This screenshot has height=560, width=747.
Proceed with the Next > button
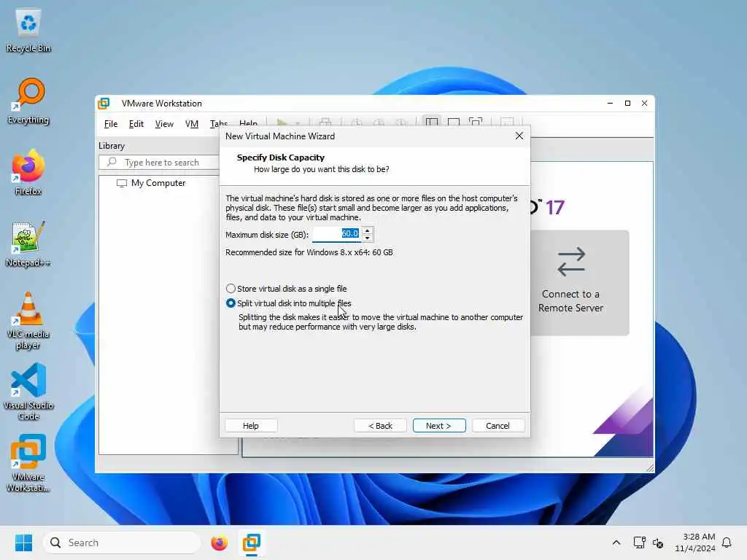(438, 426)
